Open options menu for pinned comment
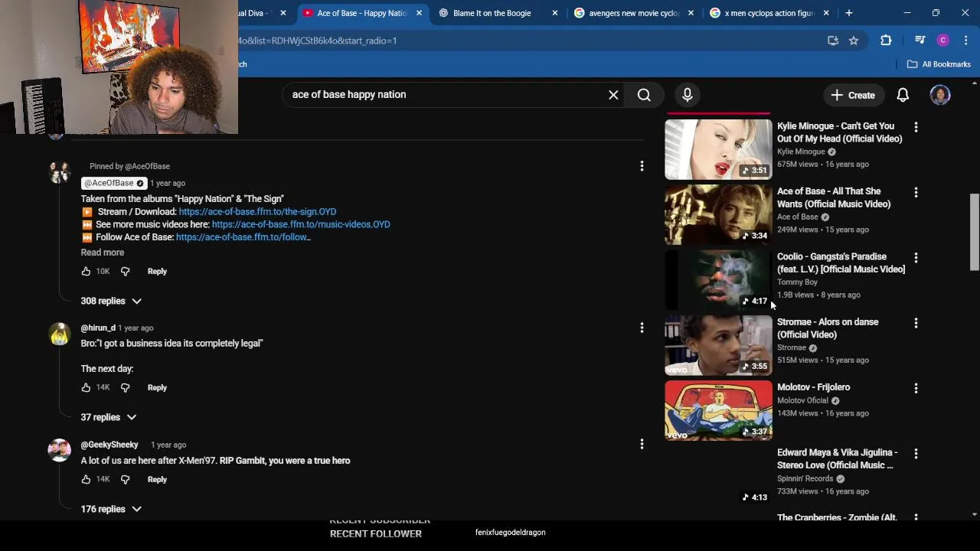Image resolution: width=980 pixels, height=551 pixels. (642, 166)
